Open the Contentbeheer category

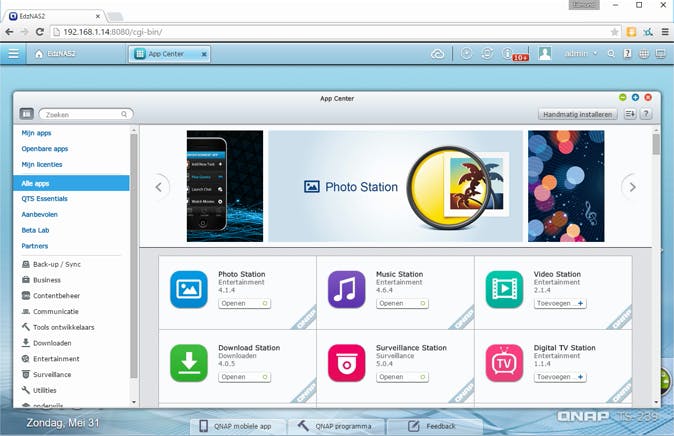pos(51,296)
